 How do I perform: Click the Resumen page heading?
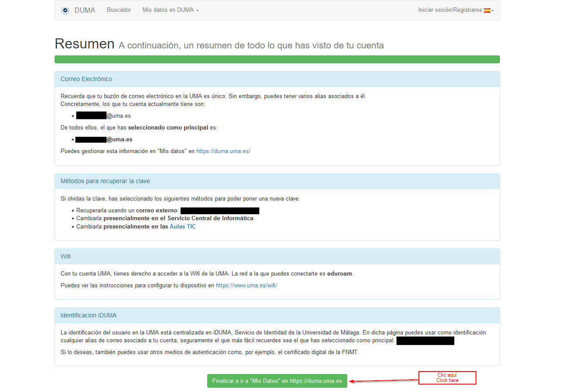tap(84, 44)
